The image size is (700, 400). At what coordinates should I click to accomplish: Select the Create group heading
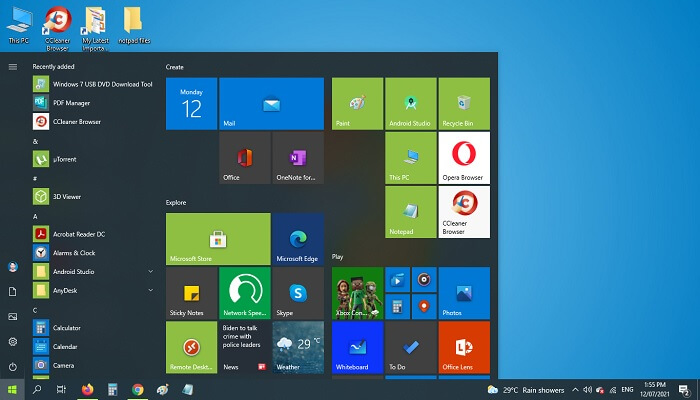(x=175, y=67)
